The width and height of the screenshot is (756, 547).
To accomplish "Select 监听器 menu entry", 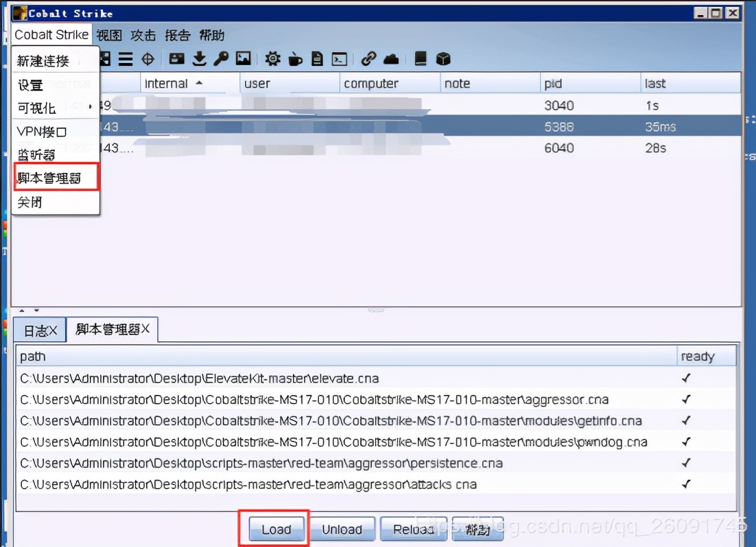I will 56,155.
